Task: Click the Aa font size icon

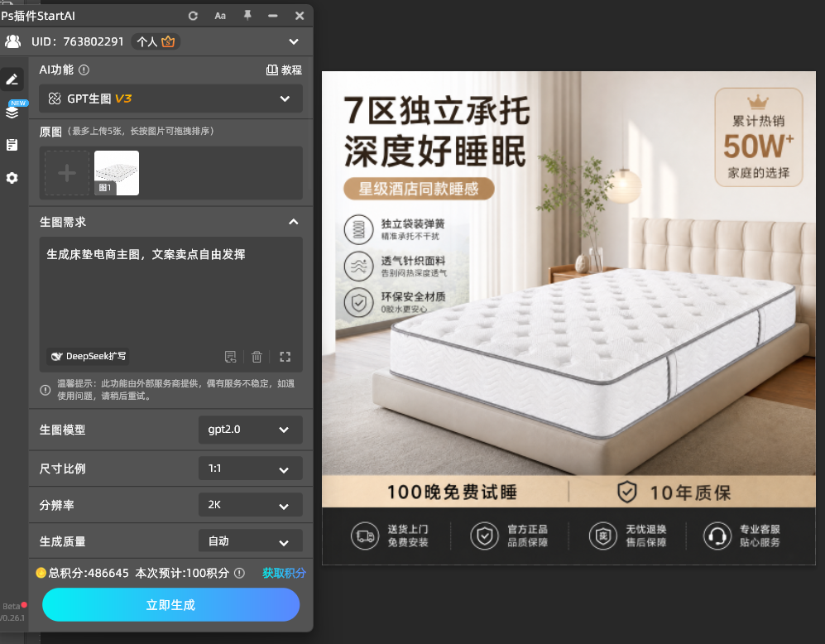Action: coord(220,16)
